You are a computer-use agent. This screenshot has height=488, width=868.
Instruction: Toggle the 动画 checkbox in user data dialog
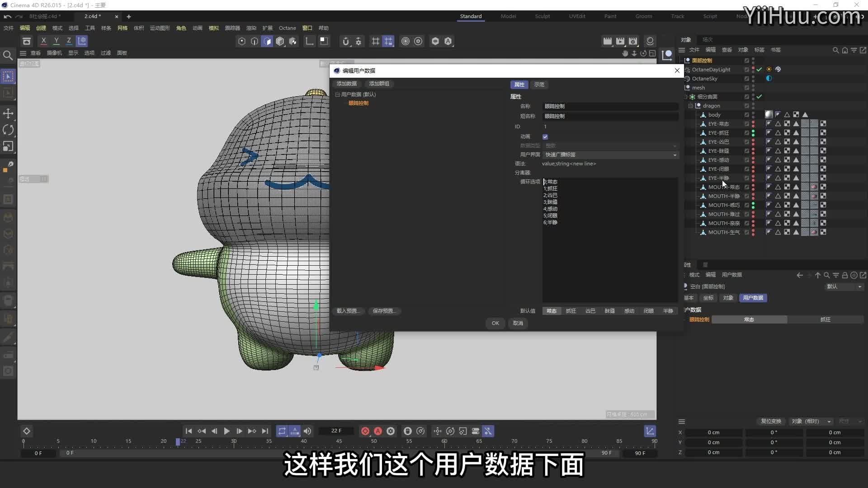pyautogui.click(x=545, y=136)
